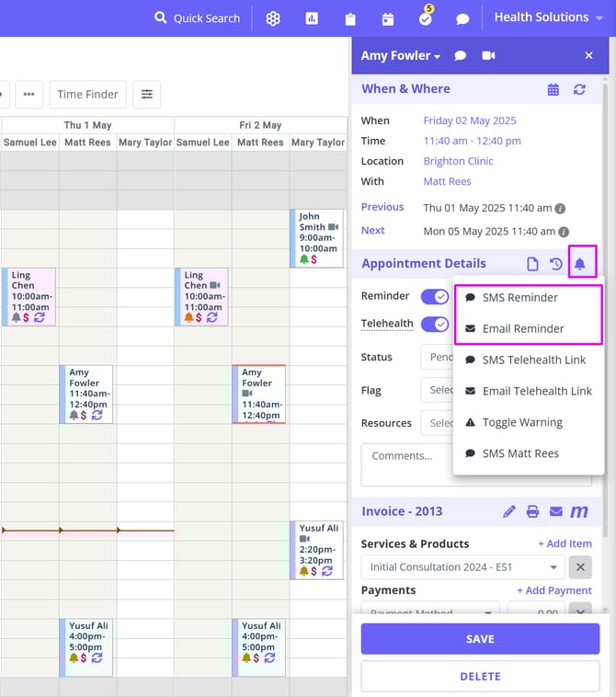616x697 pixels.
Task: Open the reports chart icon in top bar
Action: pyautogui.click(x=312, y=18)
